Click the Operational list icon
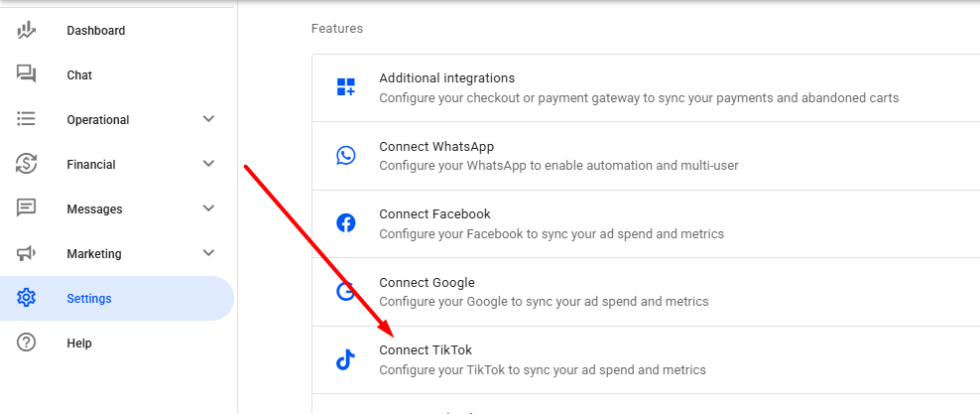This screenshot has height=414, width=980. pyautogui.click(x=27, y=120)
